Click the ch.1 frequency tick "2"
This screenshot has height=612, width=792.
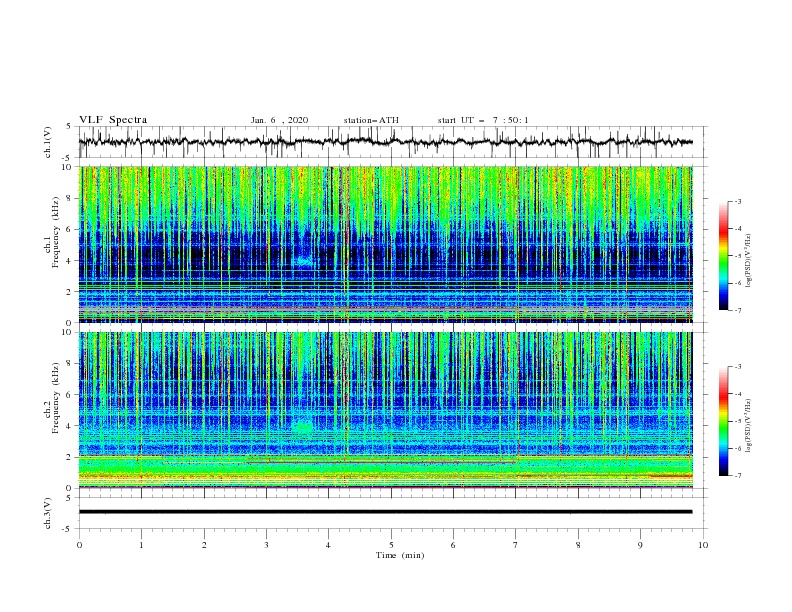[69, 292]
